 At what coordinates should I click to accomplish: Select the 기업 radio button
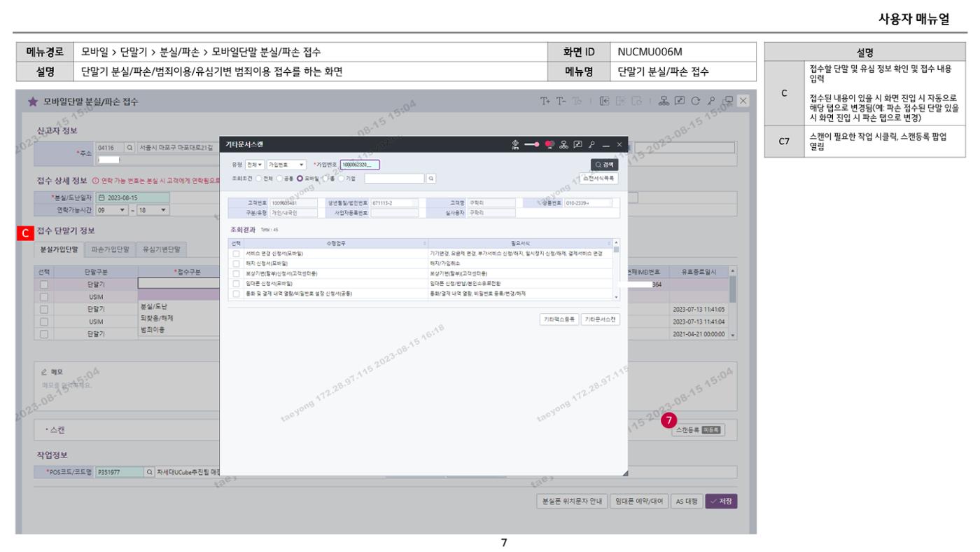342,179
